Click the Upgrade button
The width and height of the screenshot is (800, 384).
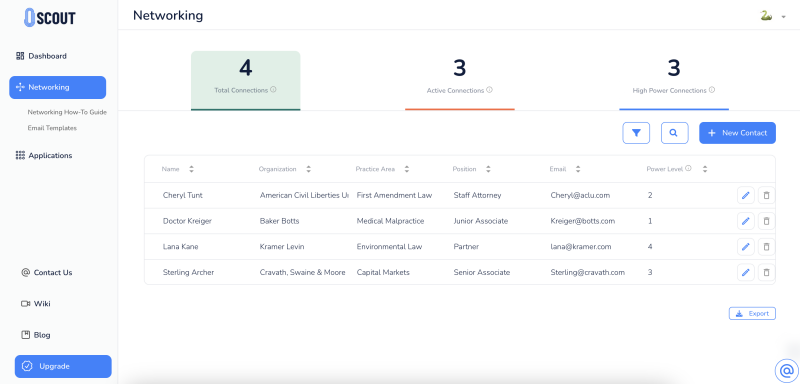pyautogui.click(x=63, y=367)
